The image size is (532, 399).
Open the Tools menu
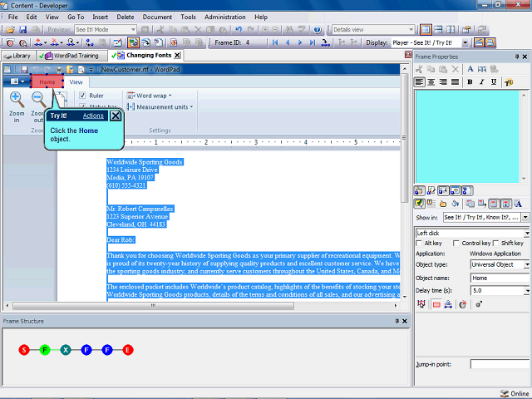pos(188,17)
